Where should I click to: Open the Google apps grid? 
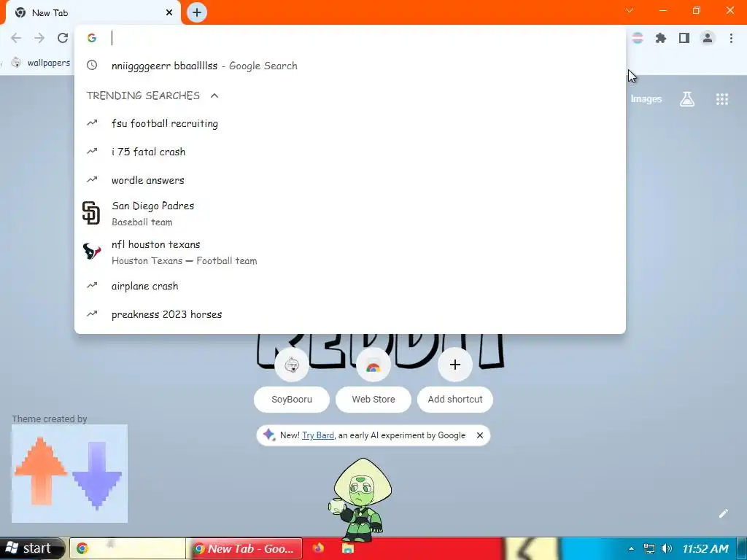coord(721,99)
